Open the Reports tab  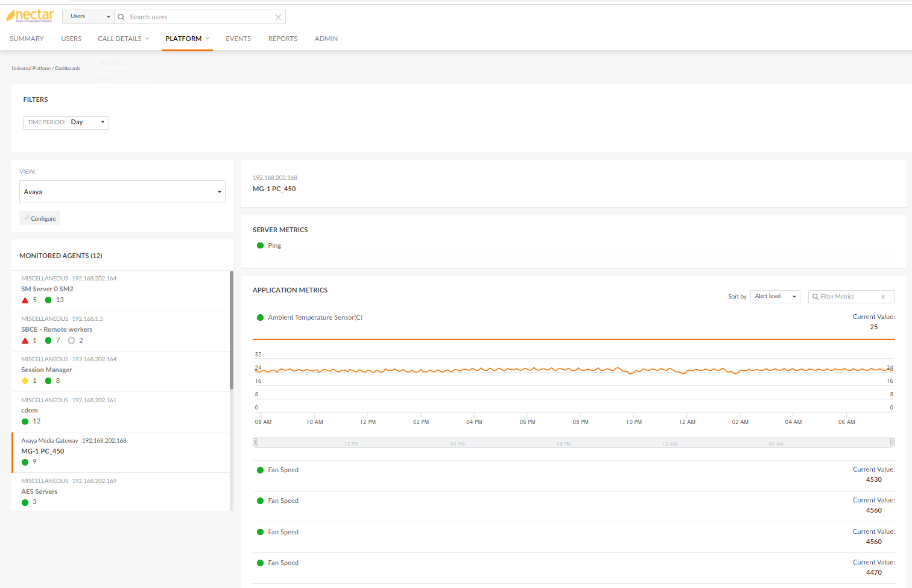(x=283, y=39)
